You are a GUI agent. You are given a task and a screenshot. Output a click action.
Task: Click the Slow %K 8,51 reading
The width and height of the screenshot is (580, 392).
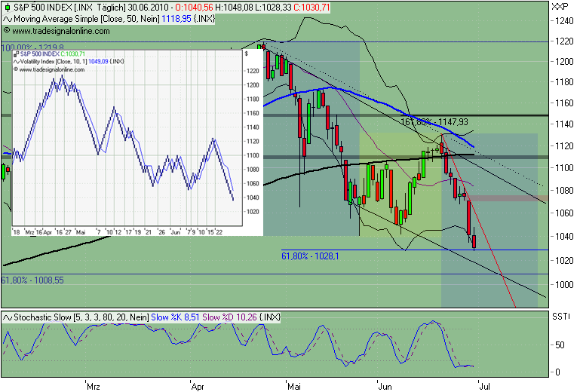tap(175, 317)
